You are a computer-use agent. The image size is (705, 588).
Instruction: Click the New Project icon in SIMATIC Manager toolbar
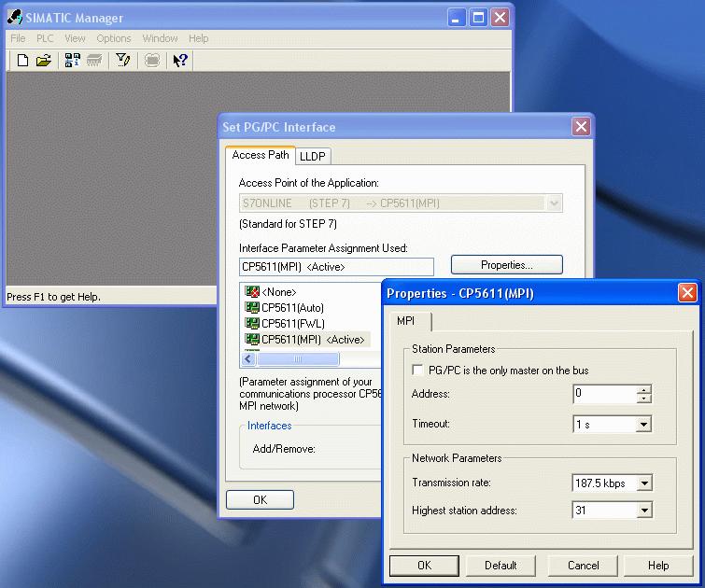pos(22,60)
